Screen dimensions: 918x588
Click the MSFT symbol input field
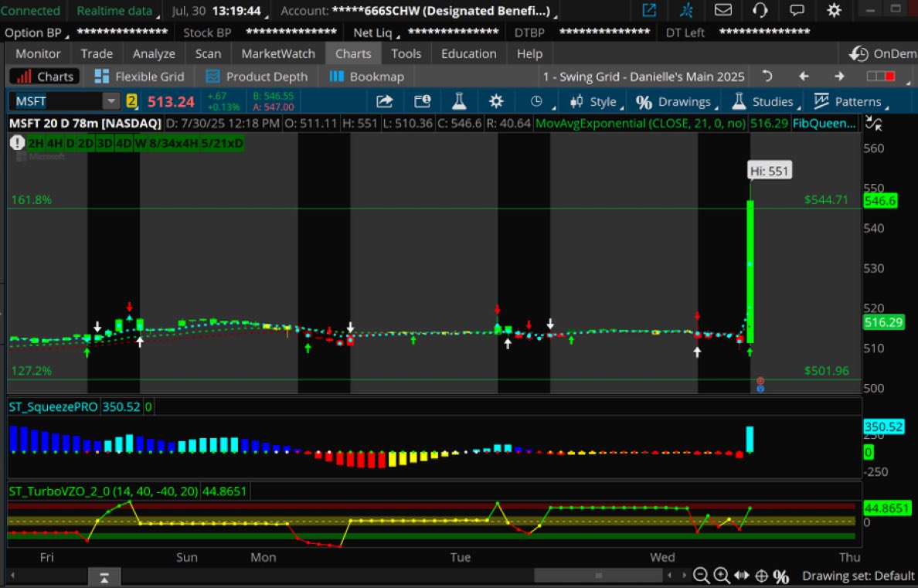pos(56,101)
